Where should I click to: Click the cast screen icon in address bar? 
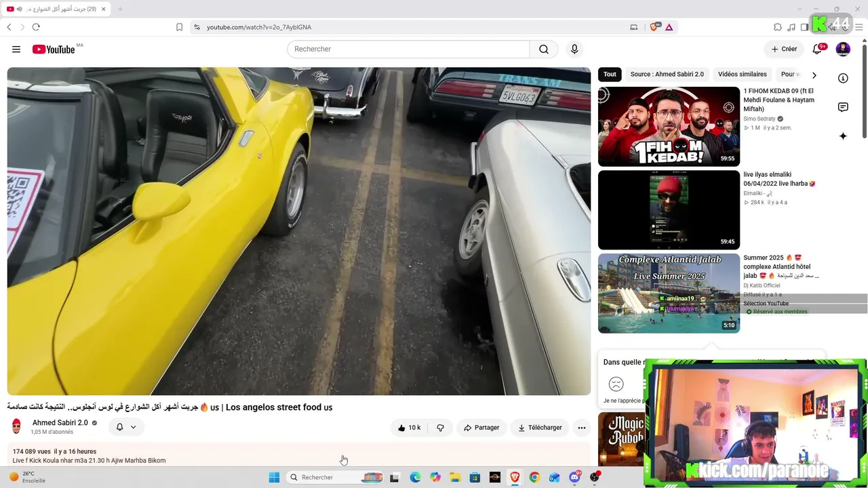point(634,27)
